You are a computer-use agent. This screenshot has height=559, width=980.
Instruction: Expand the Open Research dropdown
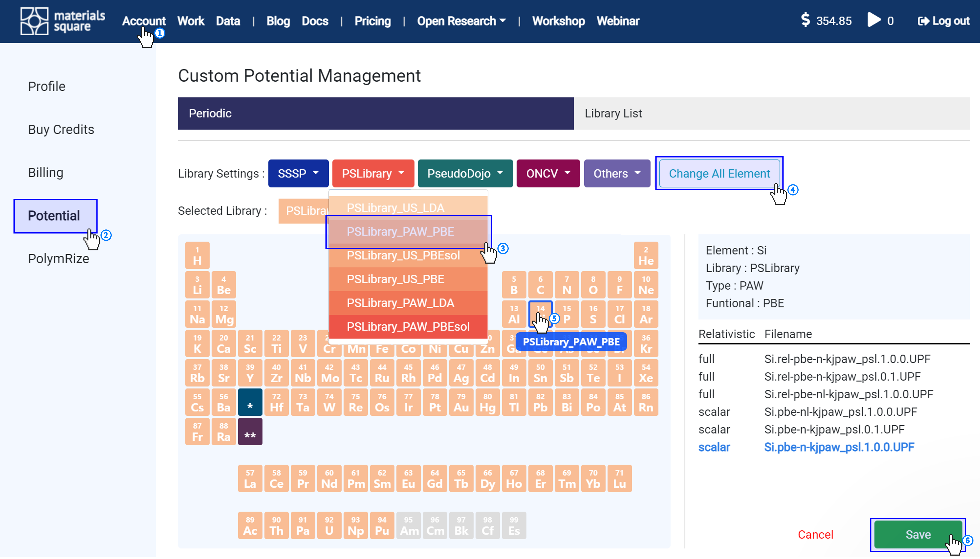(x=461, y=21)
